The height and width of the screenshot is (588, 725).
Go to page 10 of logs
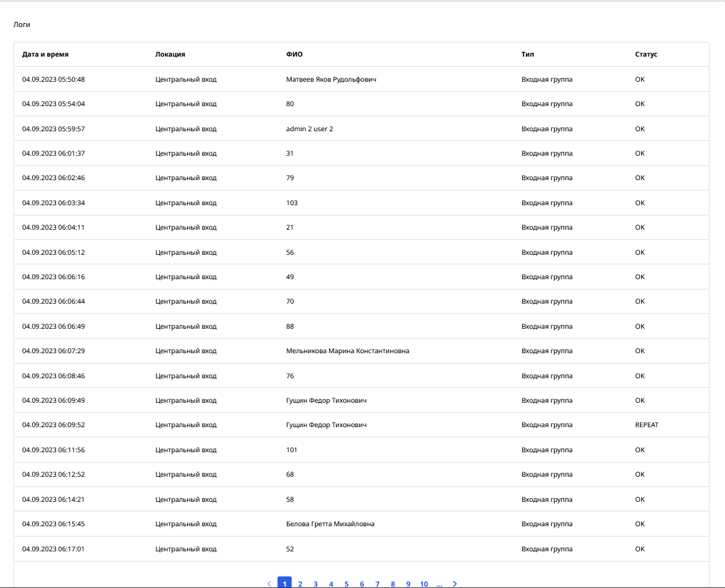424,583
